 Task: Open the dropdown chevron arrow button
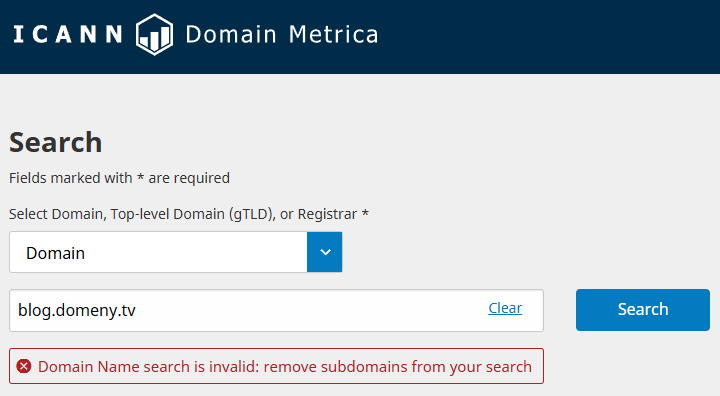[325, 252]
